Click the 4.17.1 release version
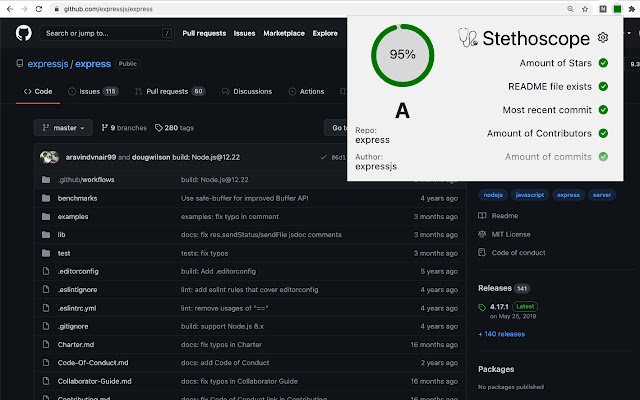This screenshot has height=400, width=640. [499, 307]
